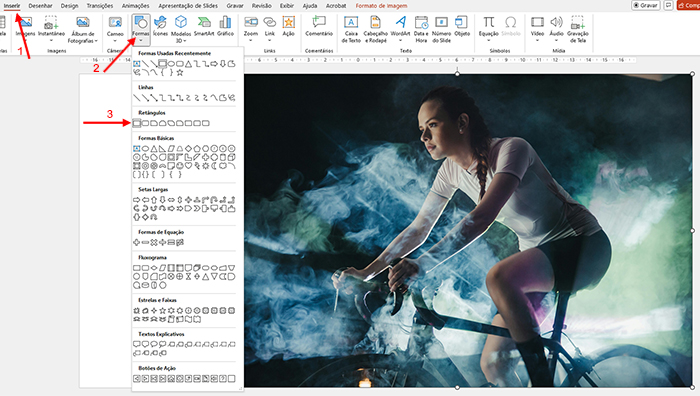700x396 pixels.
Task: Expand the Instantâneo dropdown
Action: (x=51, y=41)
